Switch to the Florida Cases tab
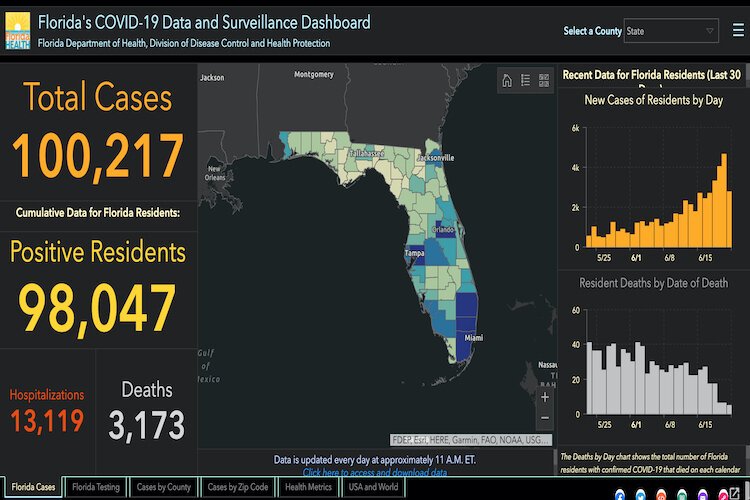 pyautogui.click(x=33, y=487)
